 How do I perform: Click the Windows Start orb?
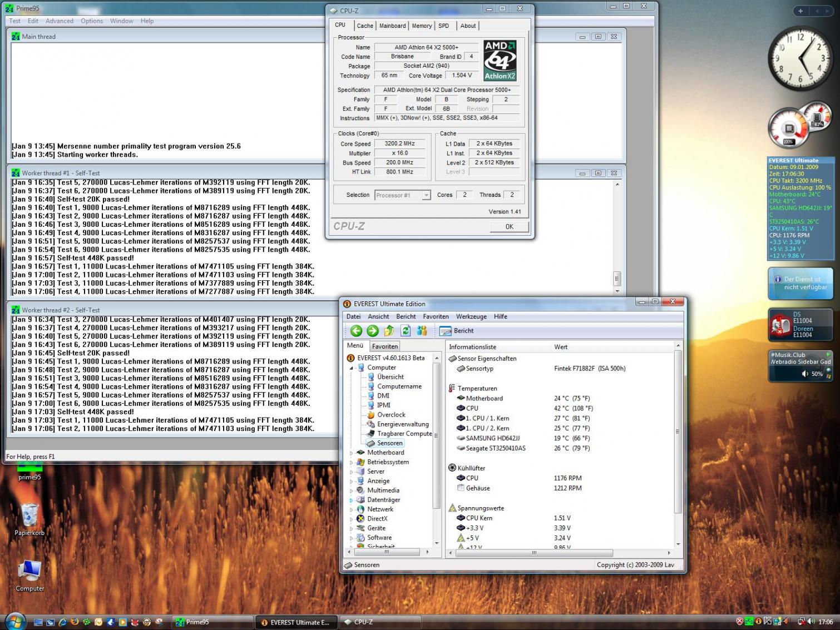coord(14,622)
